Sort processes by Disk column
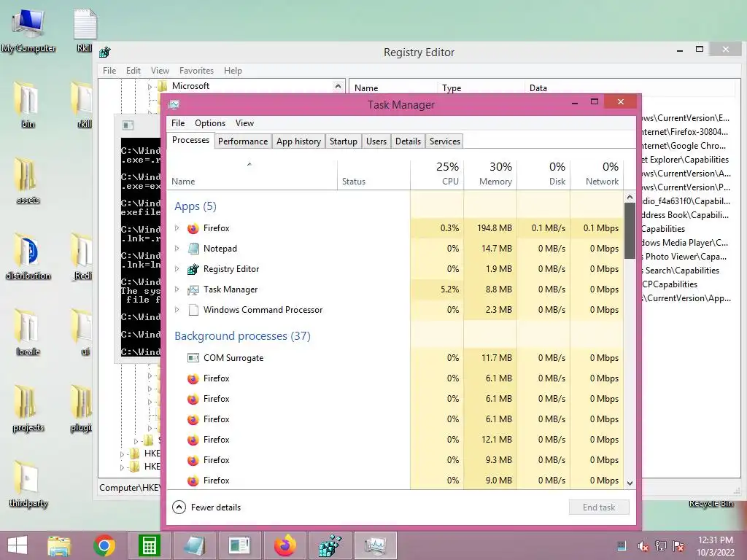 (x=543, y=174)
